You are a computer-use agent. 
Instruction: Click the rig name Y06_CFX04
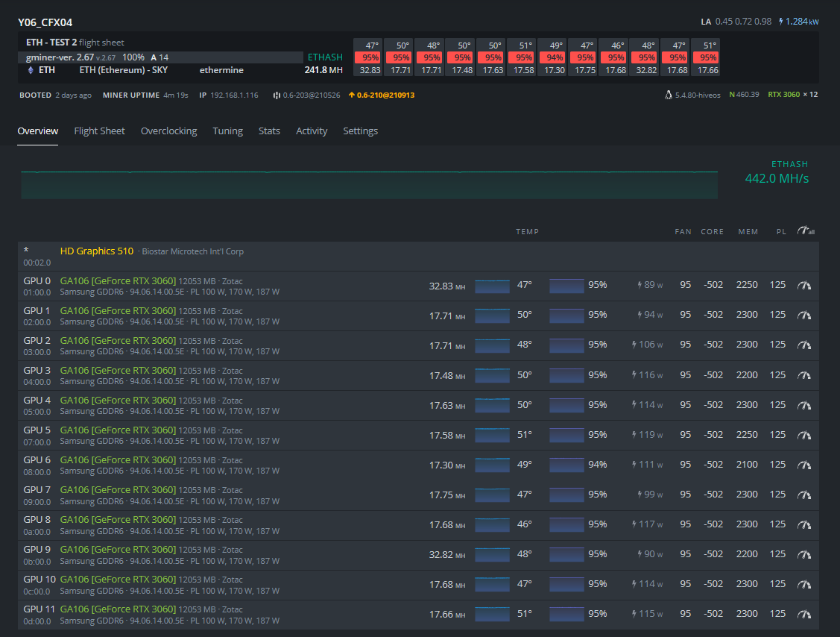click(x=45, y=22)
